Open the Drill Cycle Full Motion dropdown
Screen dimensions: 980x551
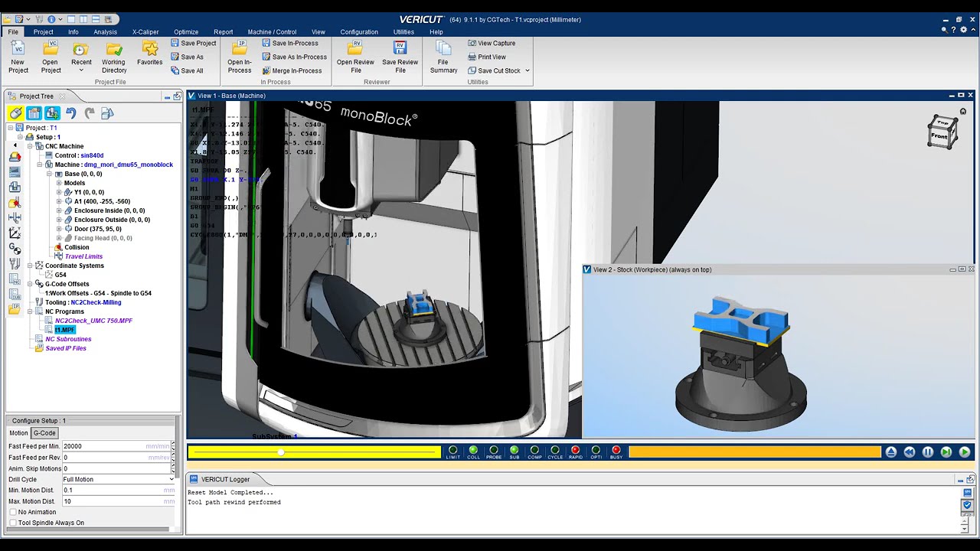[x=119, y=479]
